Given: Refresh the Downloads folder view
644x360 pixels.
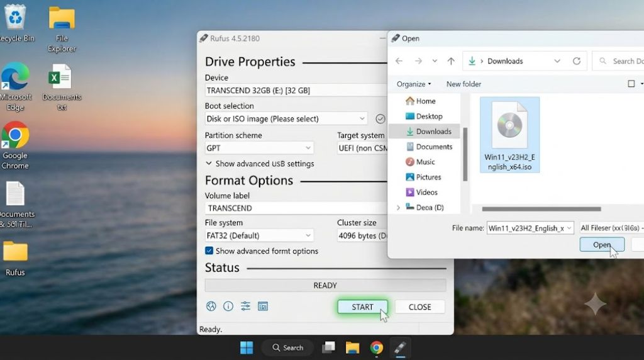Looking at the screenshot, I should pyautogui.click(x=577, y=61).
